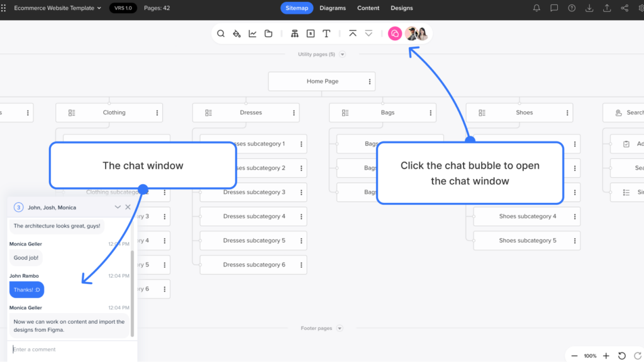The width and height of the screenshot is (644, 362).
Task: Click the Home Page node
Action: tap(321, 81)
